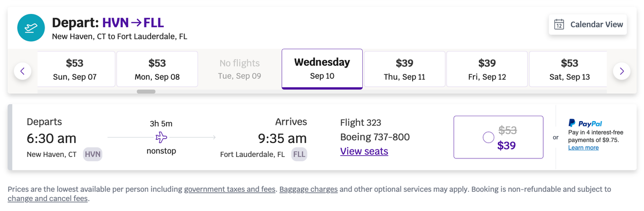
Task: Open government taxes and fees link
Action: click(x=230, y=189)
